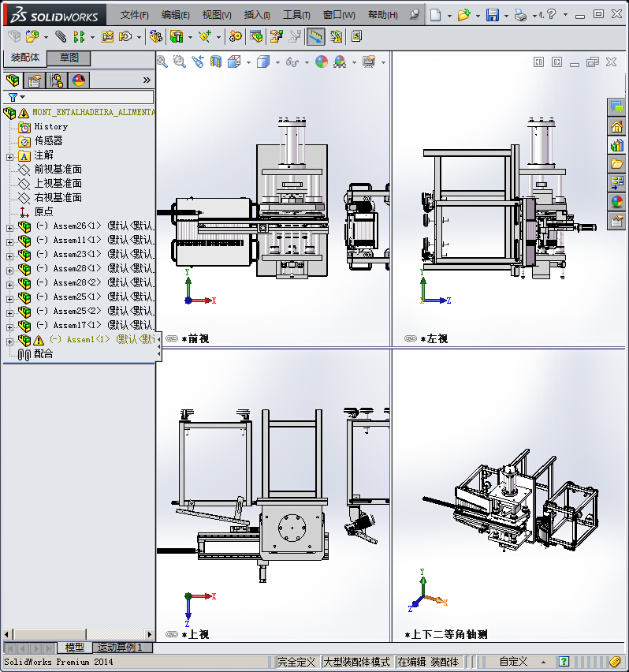
Task: Toggle the link icon beside *左视 view
Action: (x=410, y=338)
